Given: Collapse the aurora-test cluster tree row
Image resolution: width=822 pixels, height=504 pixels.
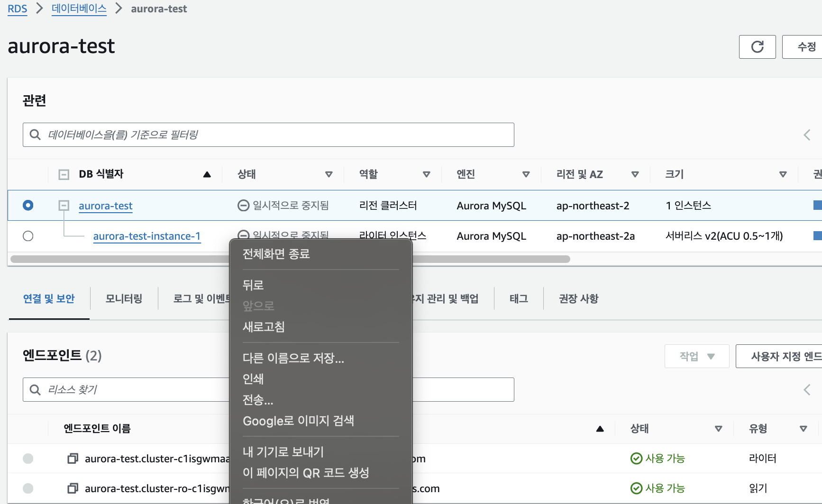Looking at the screenshot, I should (64, 205).
